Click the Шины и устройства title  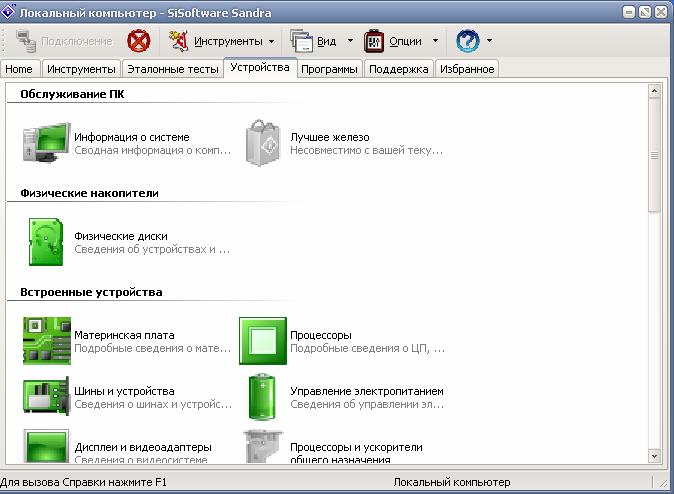(x=124, y=391)
